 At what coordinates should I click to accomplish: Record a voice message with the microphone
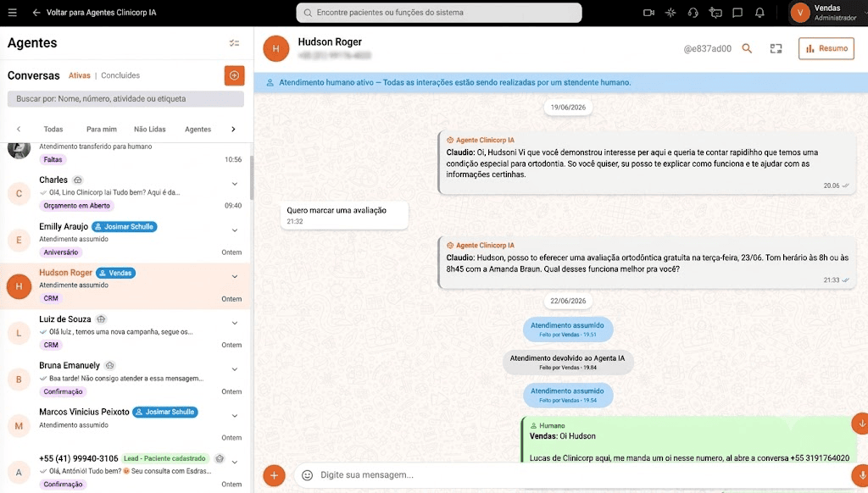tap(860, 475)
